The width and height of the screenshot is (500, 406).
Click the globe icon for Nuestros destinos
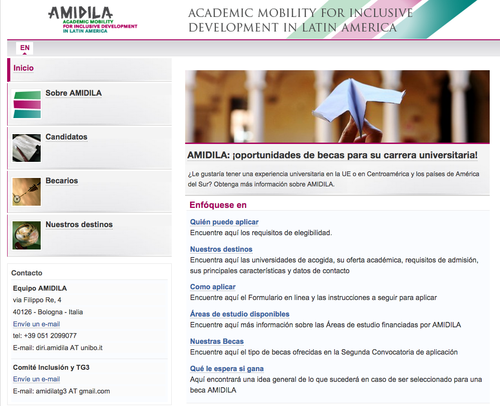pos(27,235)
